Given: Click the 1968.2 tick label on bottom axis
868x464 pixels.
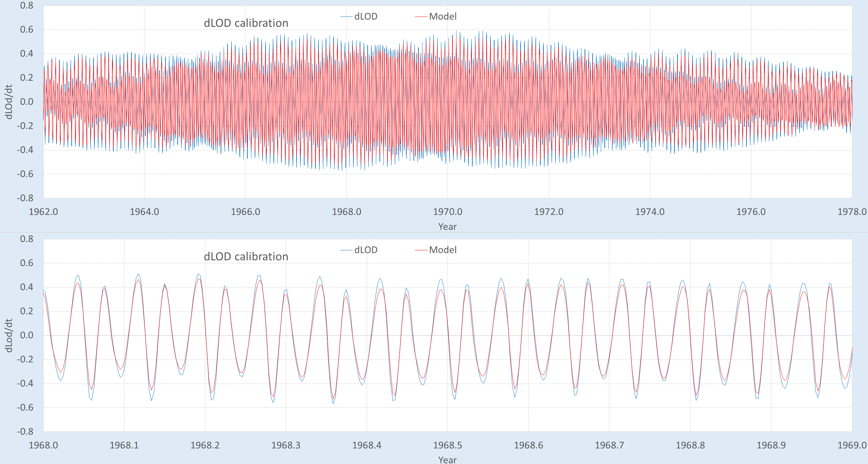Looking at the screenshot, I should (205, 445).
